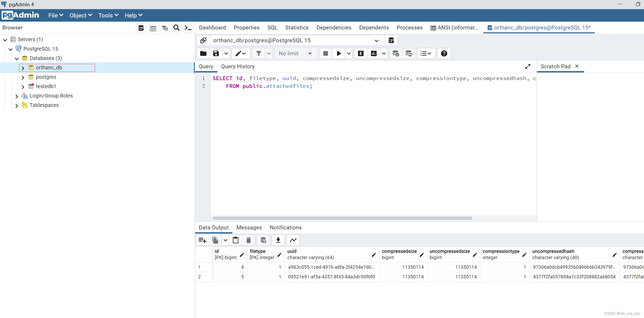
Task: Open the connection selector dropdown
Action: click(376, 40)
